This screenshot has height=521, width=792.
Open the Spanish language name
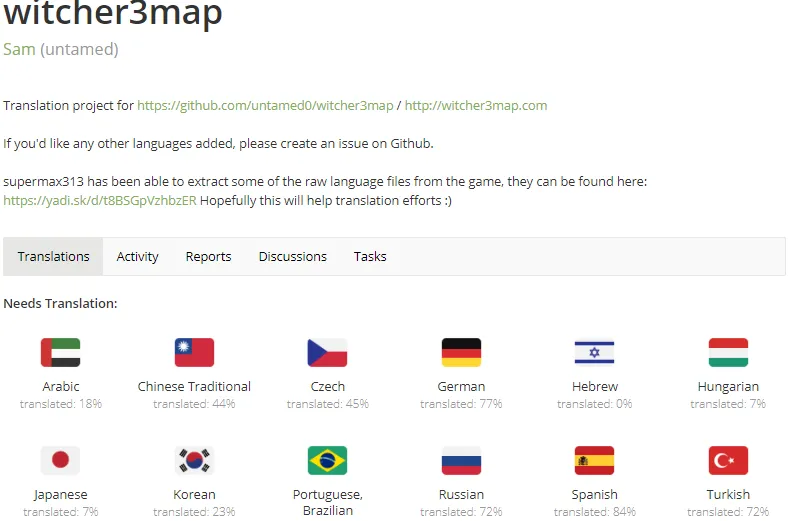[x=595, y=495]
